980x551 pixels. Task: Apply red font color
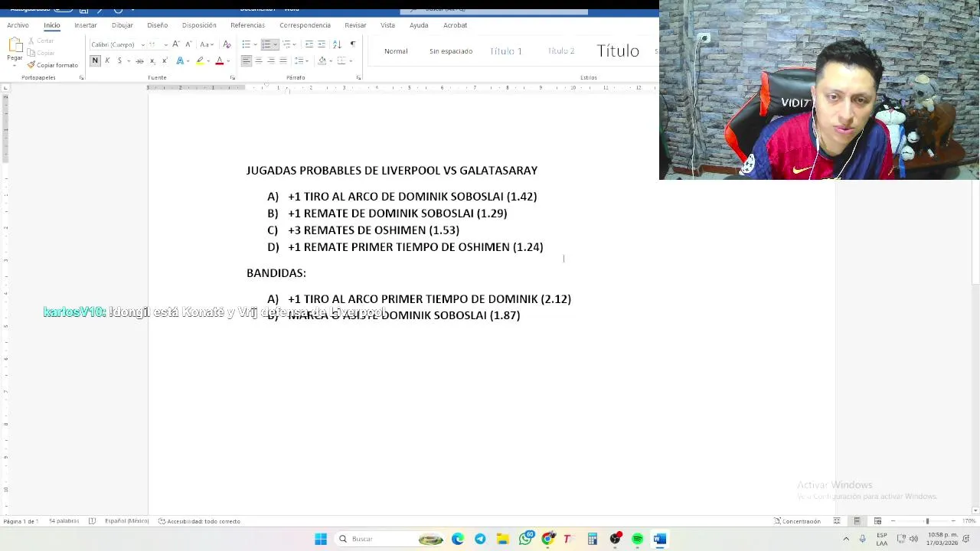tap(219, 60)
